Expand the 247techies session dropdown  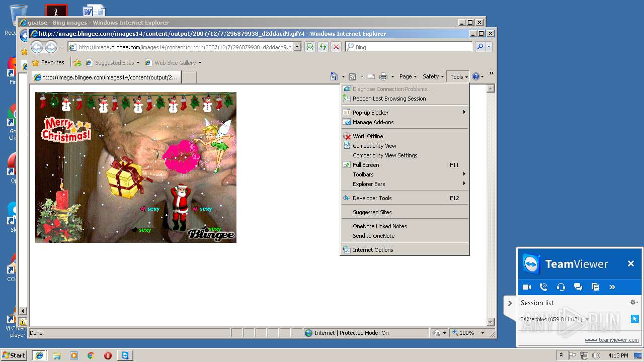coord(587,319)
